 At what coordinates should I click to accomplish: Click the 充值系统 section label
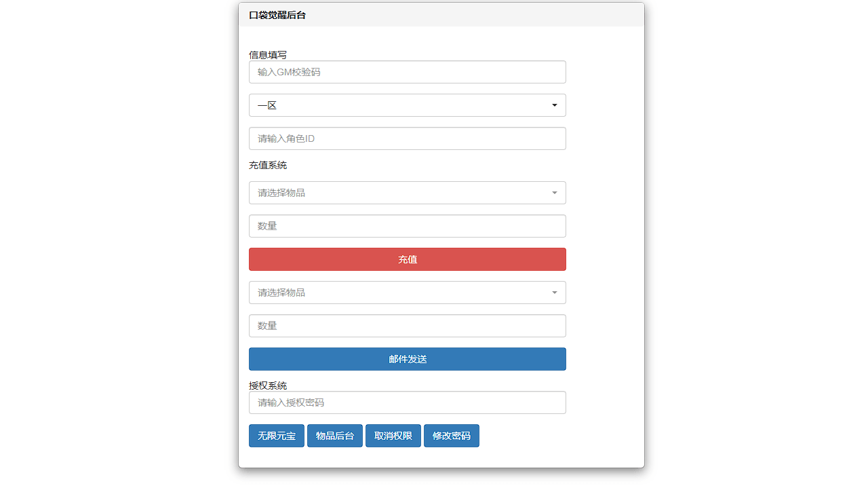[268, 165]
